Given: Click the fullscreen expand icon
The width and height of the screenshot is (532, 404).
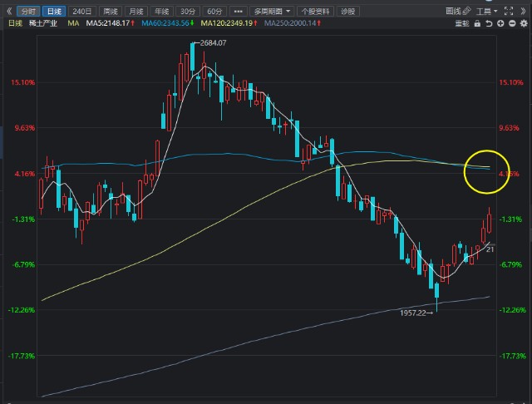Looking at the screenshot, I should [x=507, y=11].
